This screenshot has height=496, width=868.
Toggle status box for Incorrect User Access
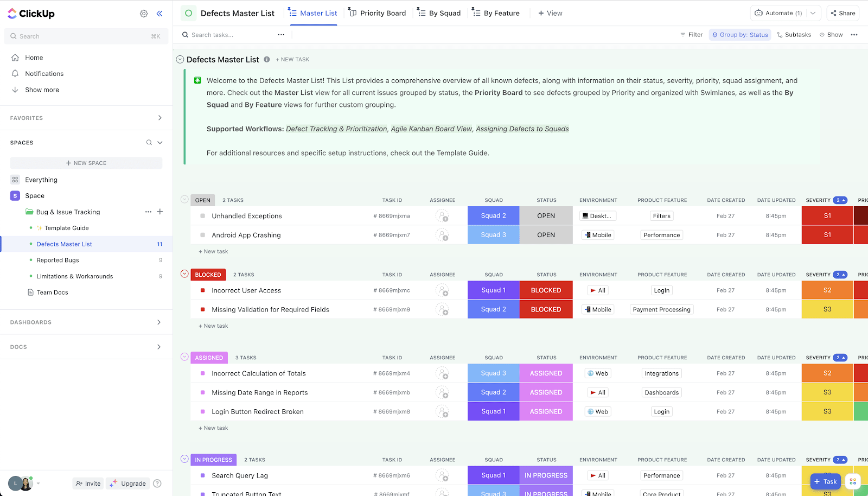tap(203, 290)
